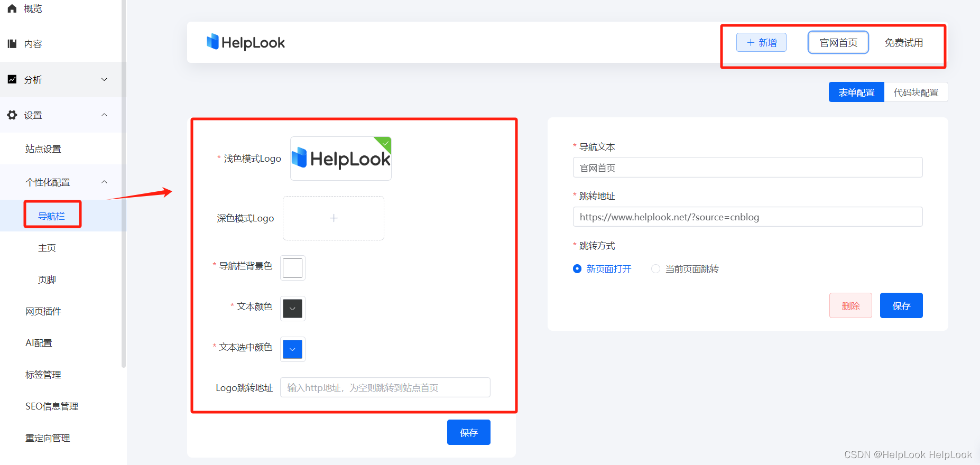Screen dimensions: 980x465
Task: Save logo settings with the bottom 保存 button
Action: 469,432
